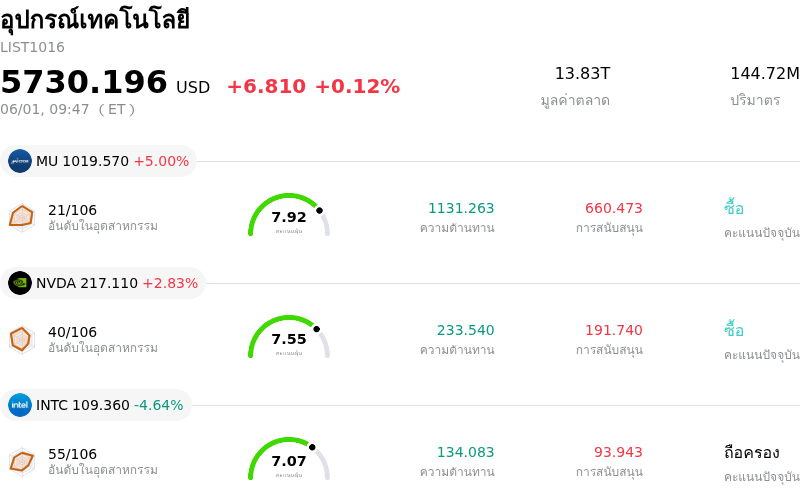The image size is (800, 499).
Task: Select MU support value 660.473
Action: (x=613, y=208)
